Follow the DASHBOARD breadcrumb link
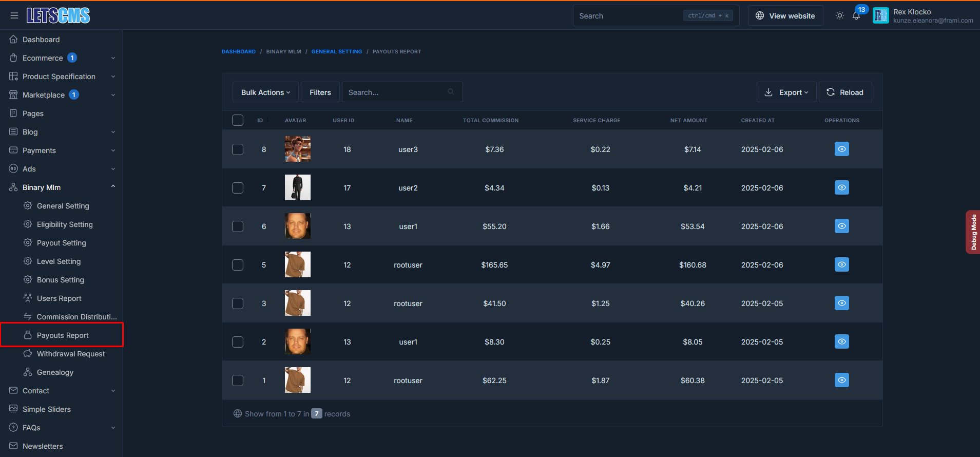980x457 pixels. tap(239, 51)
